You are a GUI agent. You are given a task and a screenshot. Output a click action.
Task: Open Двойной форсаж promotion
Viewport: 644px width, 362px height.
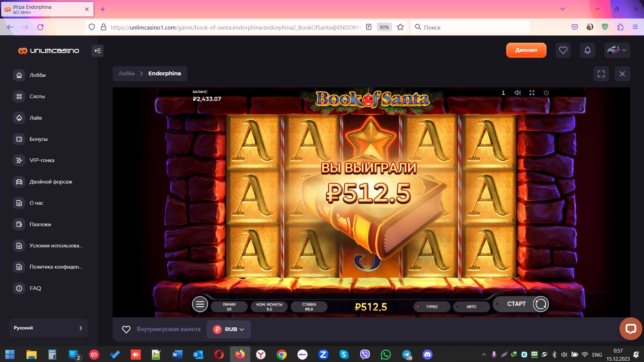click(43, 182)
